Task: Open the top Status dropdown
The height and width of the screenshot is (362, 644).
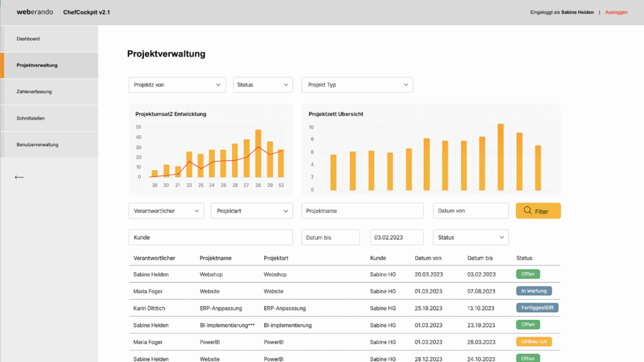Action: 263,84
